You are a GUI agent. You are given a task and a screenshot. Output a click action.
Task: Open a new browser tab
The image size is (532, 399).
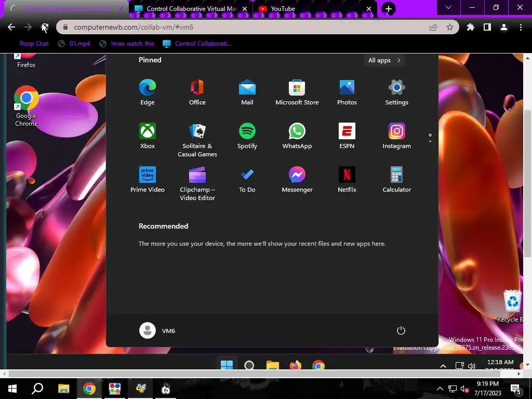click(x=388, y=9)
